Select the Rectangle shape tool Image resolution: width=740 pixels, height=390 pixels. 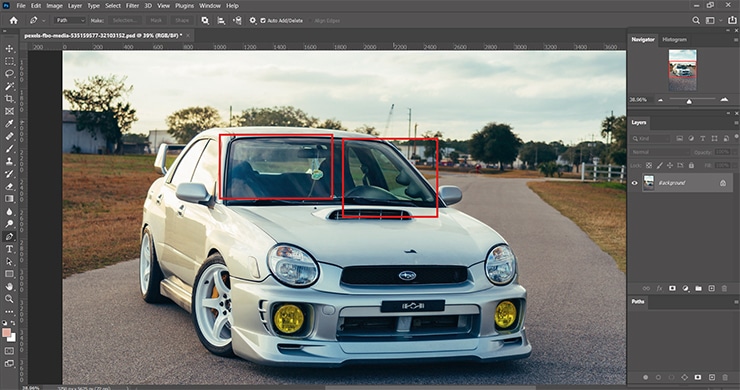9,274
